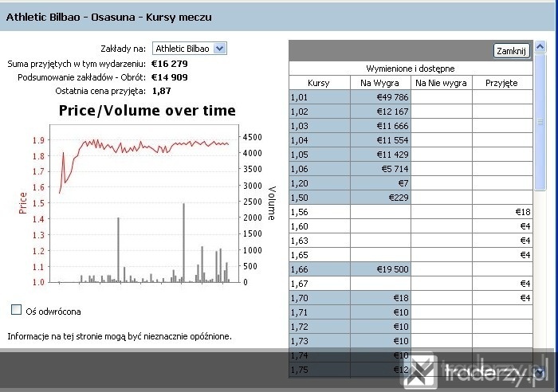Viewport: 558px width, 392px height.
Task: Click the €16 279 total accepted value
Action: click(x=169, y=64)
